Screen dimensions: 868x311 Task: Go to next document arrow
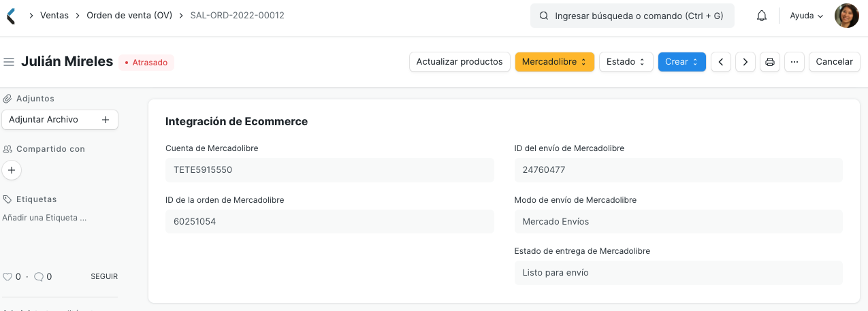(745, 62)
